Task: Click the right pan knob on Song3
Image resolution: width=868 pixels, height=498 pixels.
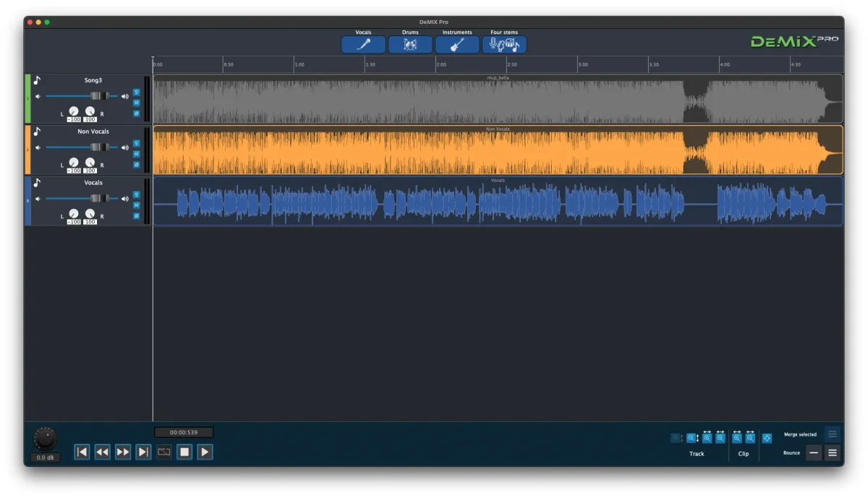Action: (90, 111)
